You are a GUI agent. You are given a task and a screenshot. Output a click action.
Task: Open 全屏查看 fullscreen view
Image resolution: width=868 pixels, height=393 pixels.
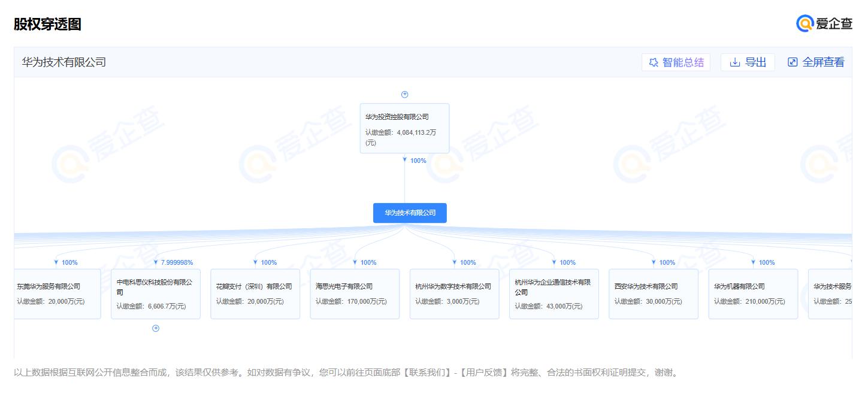pyautogui.click(x=816, y=62)
